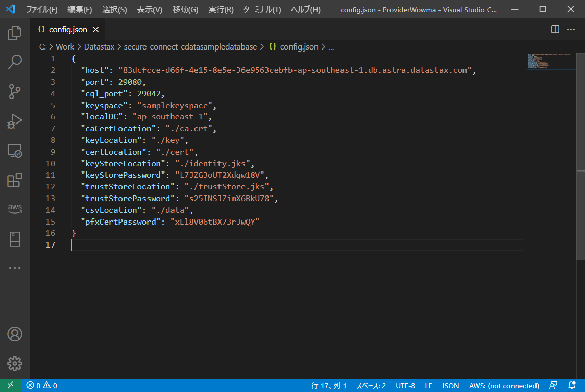Open the 移動(G) menu
The height and width of the screenshot is (392, 585).
[x=185, y=9]
